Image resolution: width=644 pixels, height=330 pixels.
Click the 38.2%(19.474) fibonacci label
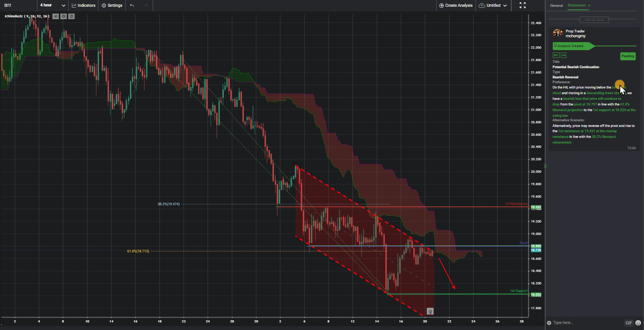tap(169, 204)
